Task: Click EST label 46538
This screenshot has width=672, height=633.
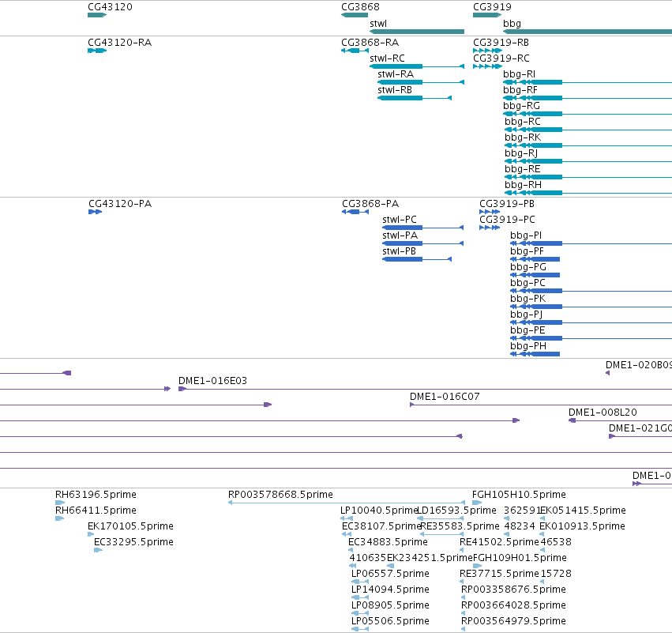Action: click(556, 542)
